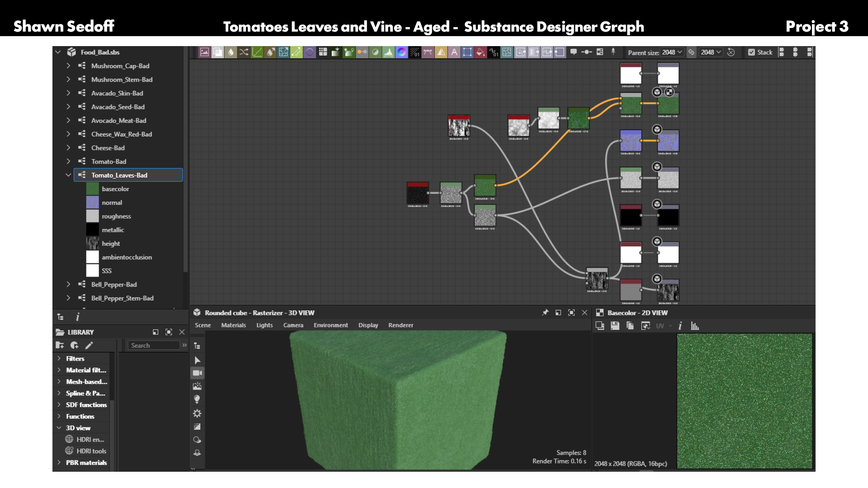The width and height of the screenshot is (868, 488).
Task: Link width and height parent size
Action: (x=691, y=52)
